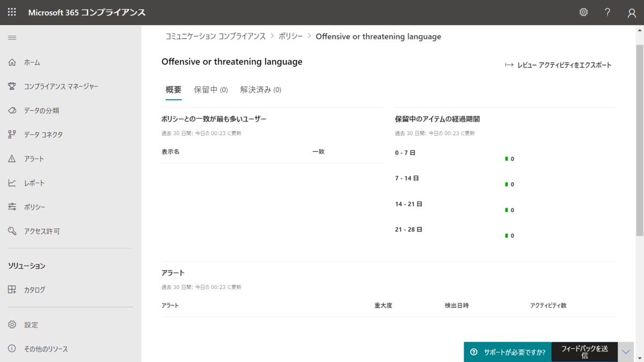Click the コンプライアンス マネージャー trophy icon
The width and height of the screenshot is (644, 362).
(x=12, y=86)
